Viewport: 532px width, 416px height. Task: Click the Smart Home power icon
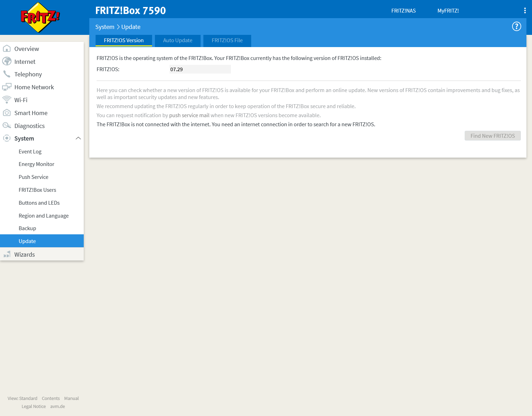point(7,113)
